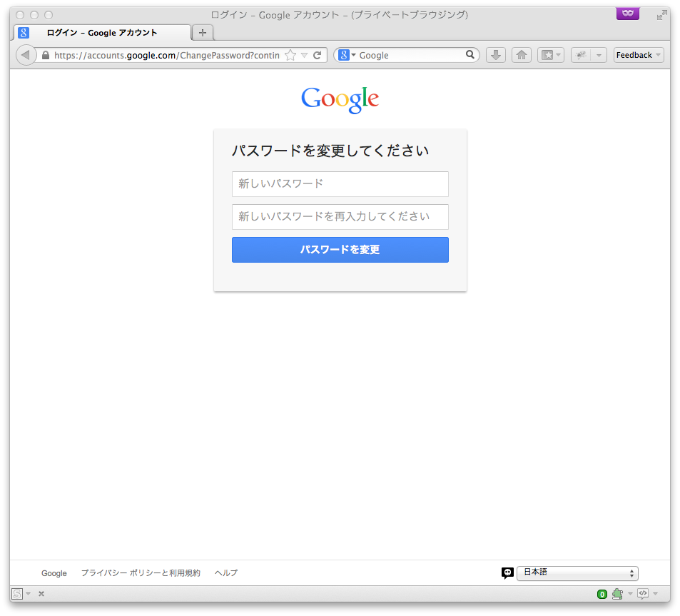Expand the arrow beside the S add-on icon
Image resolution: width=680 pixels, height=616 pixels.
pyautogui.click(x=29, y=593)
